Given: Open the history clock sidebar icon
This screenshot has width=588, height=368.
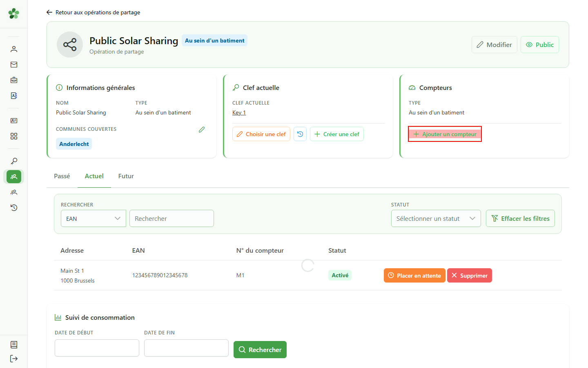Looking at the screenshot, I should (14, 208).
